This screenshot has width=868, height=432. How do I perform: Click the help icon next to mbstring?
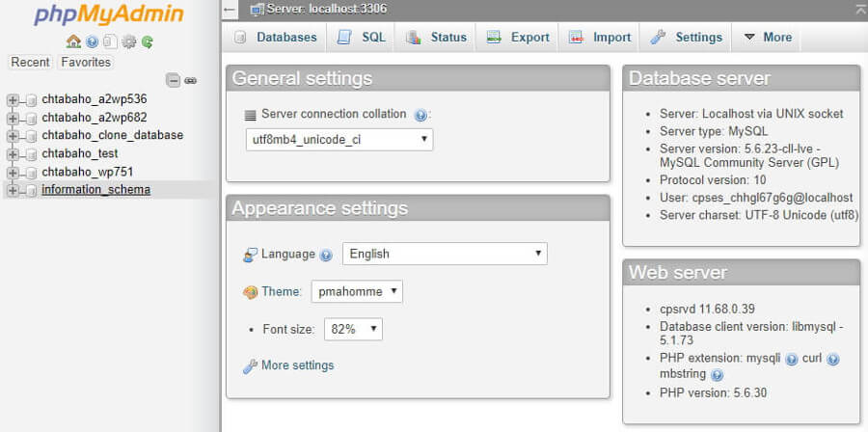click(717, 375)
